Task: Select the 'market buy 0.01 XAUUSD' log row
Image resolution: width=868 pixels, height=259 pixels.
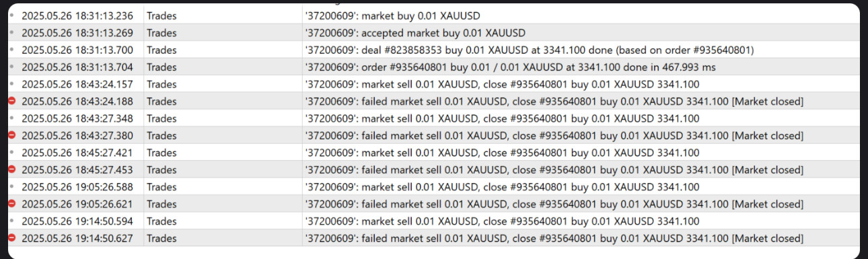Action: point(433,15)
